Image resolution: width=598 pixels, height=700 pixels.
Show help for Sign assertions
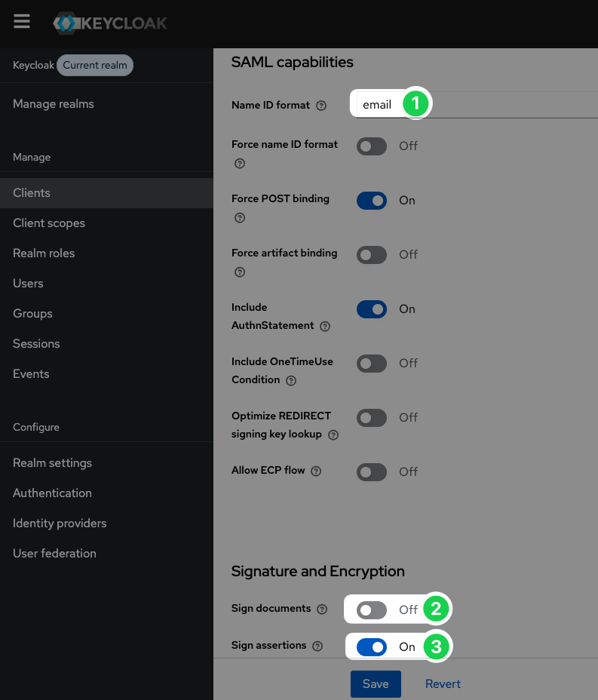317,646
